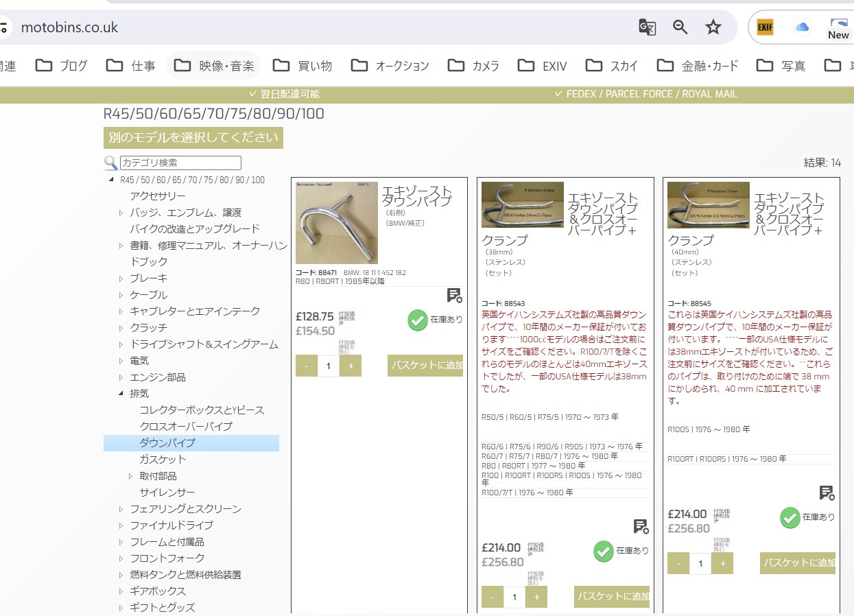Image resolution: width=854 pixels, height=616 pixels.
Task: Click the add-to-list icon on product 88545
Action: coord(827,493)
